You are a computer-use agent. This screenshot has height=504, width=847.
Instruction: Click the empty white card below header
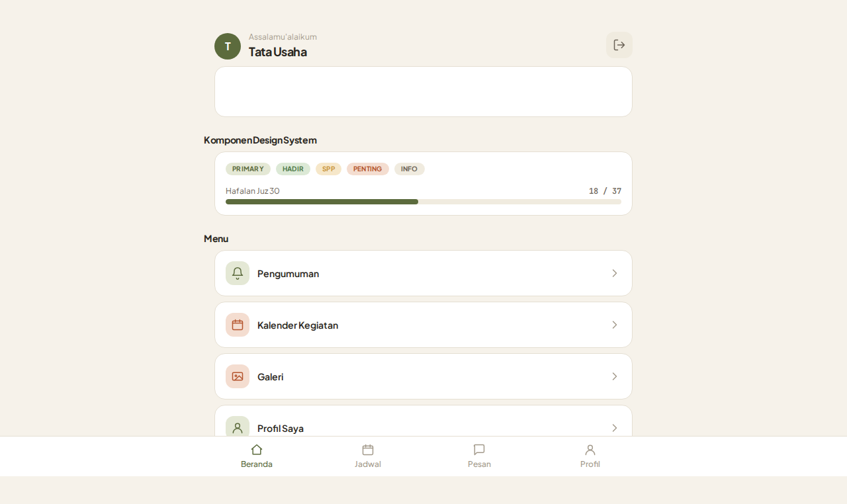[x=423, y=91]
